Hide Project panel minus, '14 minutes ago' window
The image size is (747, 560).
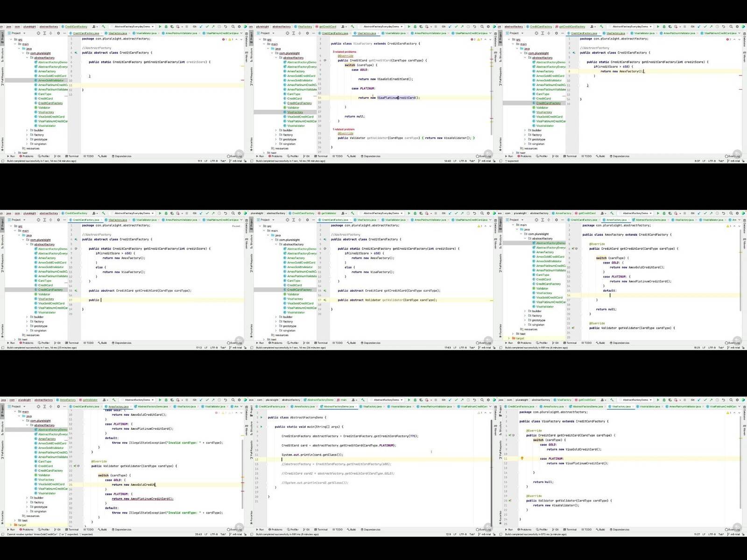[x=64, y=33]
